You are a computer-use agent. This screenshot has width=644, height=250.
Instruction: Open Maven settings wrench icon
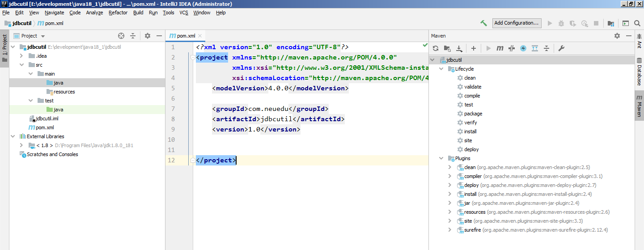(x=562, y=48)
